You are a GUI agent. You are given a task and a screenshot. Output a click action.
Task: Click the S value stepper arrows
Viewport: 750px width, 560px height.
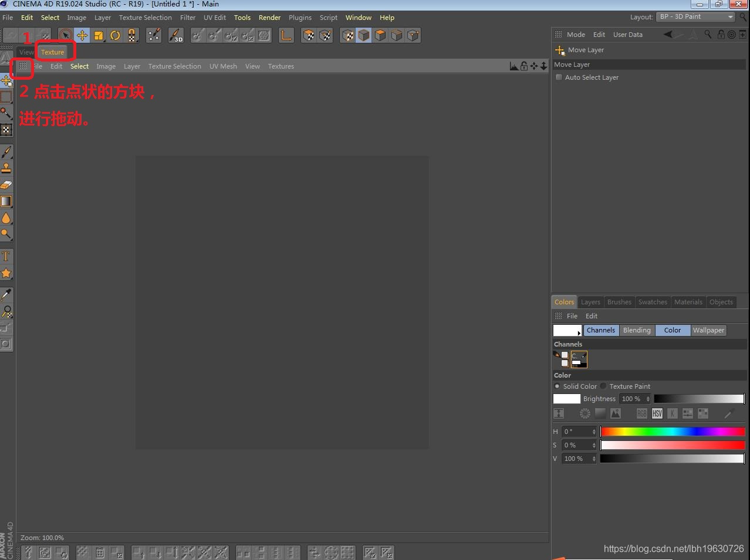(x=594, y=445)
